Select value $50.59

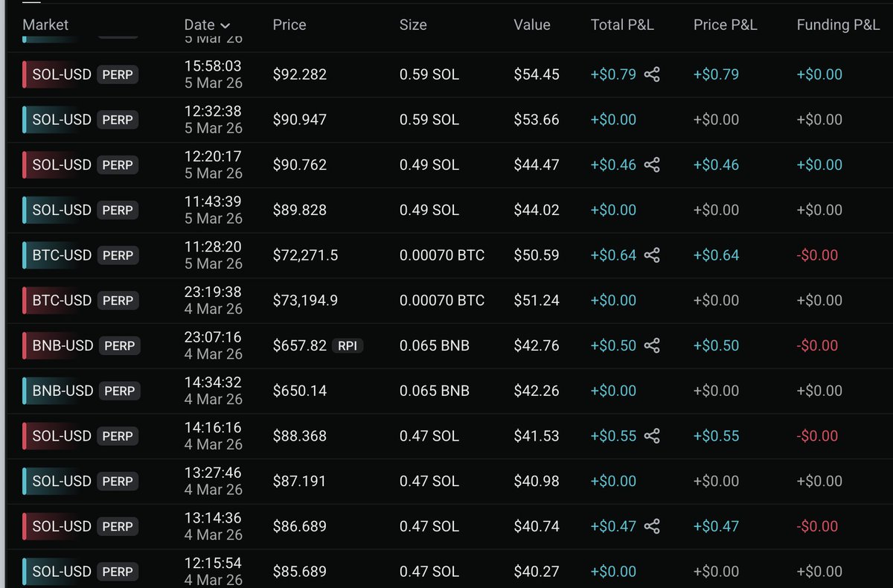point(537,255)
